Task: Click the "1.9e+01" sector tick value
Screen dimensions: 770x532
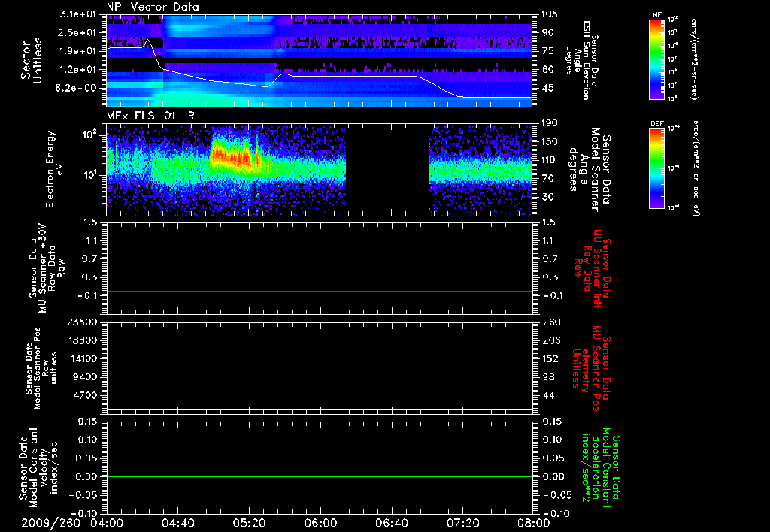Action: click(77, 51)
